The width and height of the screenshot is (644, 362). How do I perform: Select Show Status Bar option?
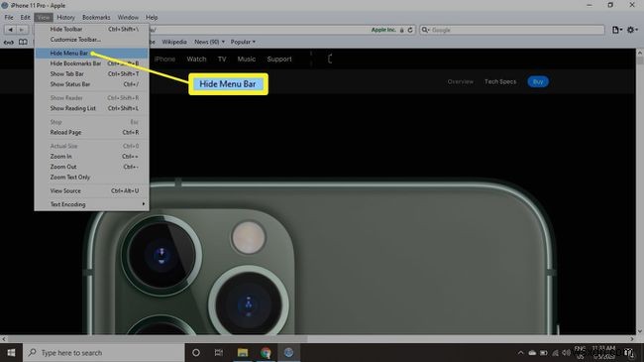point(91,84)
